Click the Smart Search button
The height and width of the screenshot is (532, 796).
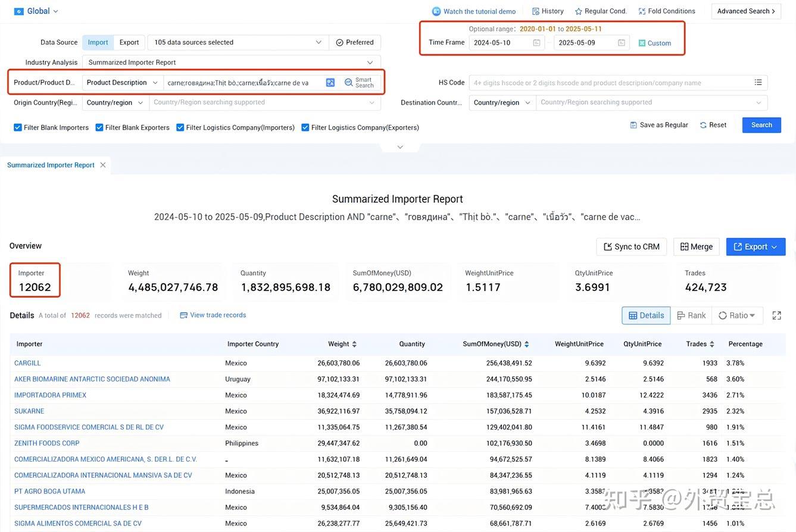coord(360,83)
